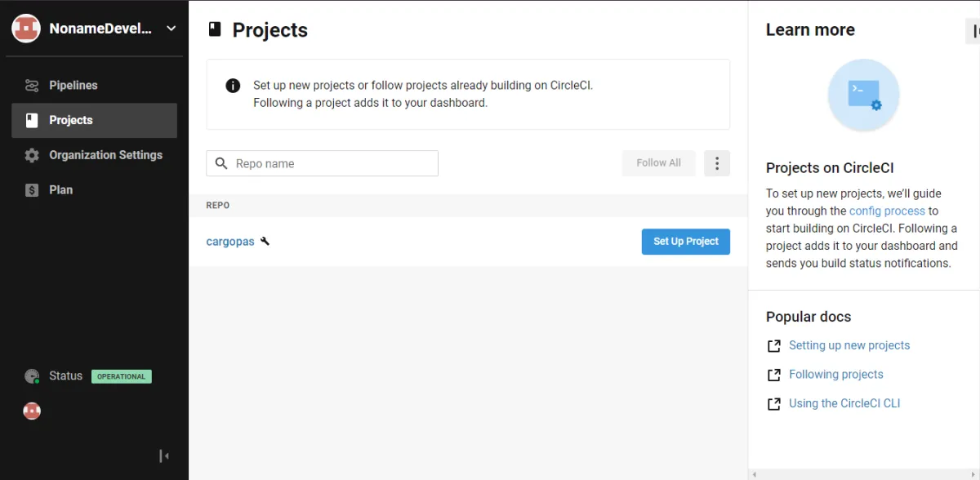The width and height of the screenshot is (980, 480).
Task: Collapse the sidebar with the arrow icon
Action: pyautogui.click(x=164, y=456)
